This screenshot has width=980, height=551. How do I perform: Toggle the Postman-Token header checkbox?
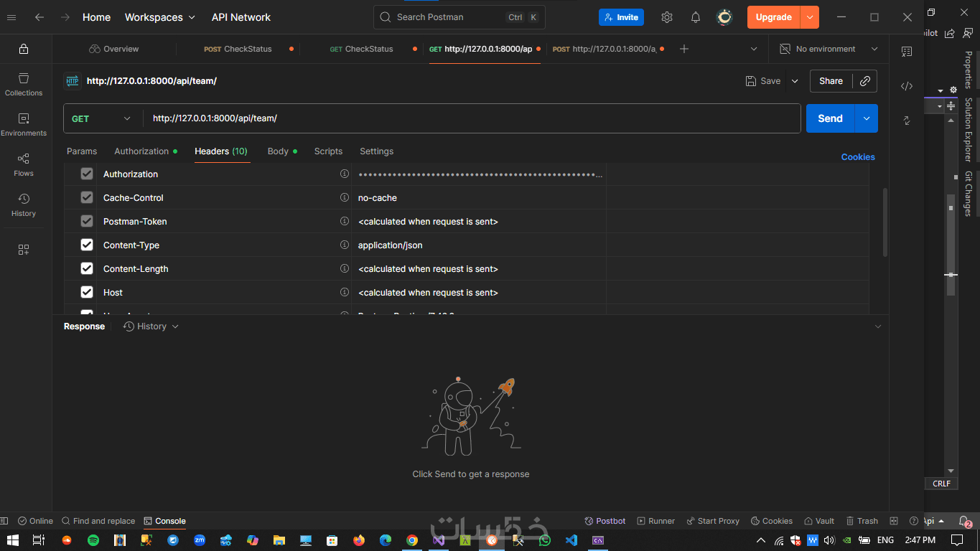pos(87,221)
